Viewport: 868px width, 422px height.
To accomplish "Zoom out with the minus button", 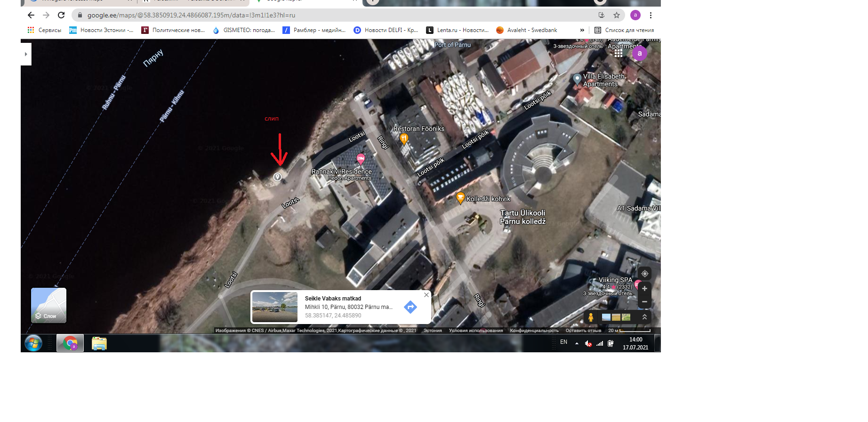I will click(x=644, y=301).
